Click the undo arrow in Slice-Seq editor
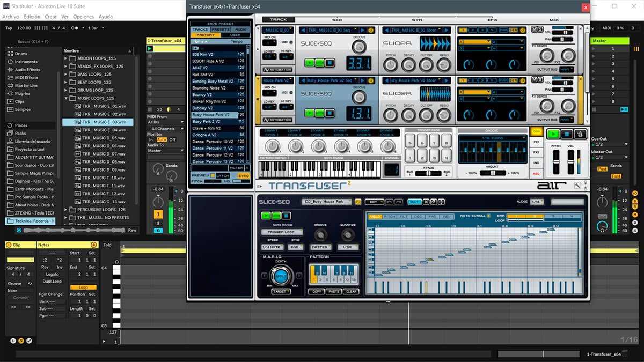Image resolution: width=644 pixels, height=362 pixels. coord(389,202)
